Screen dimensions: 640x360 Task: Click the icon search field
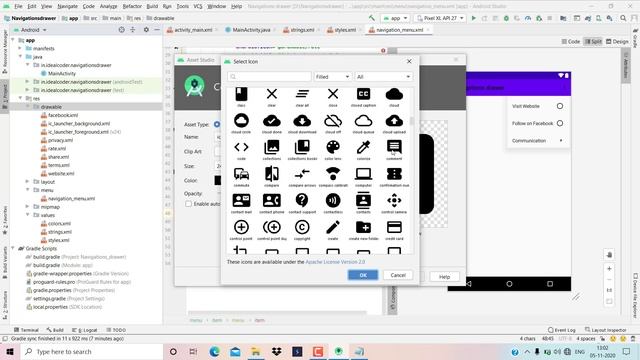coord(269,77)
